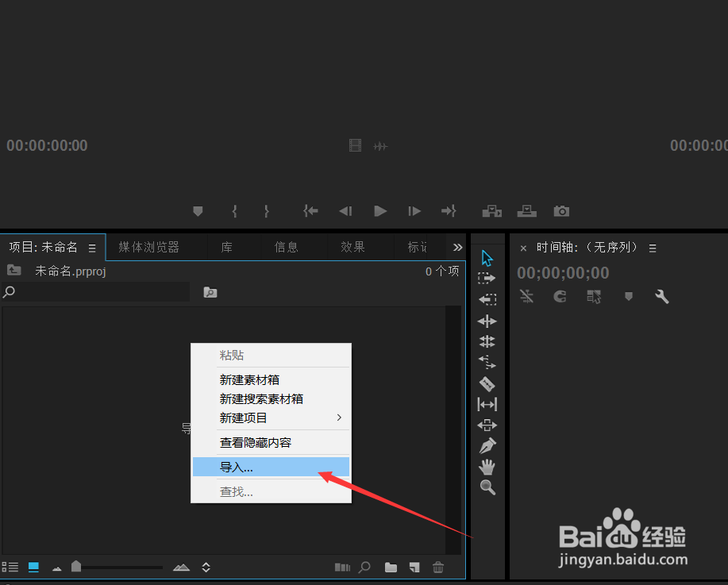Click the Overwrite edit button

tap(527, 211)
